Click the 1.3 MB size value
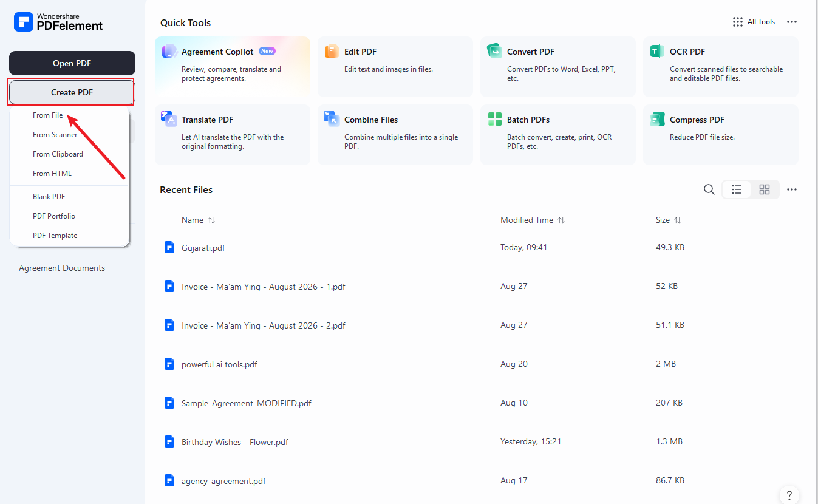 point(670,441)
